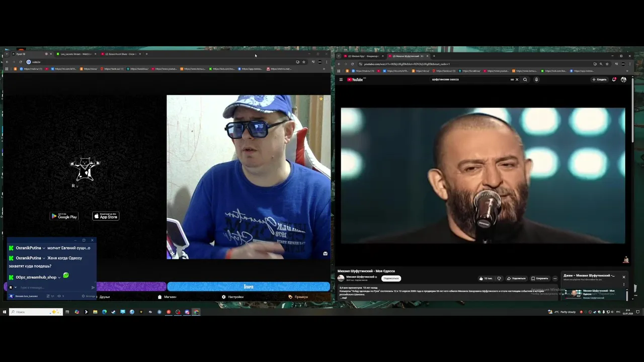Open the Windows Start menu

tap(5, 312)
